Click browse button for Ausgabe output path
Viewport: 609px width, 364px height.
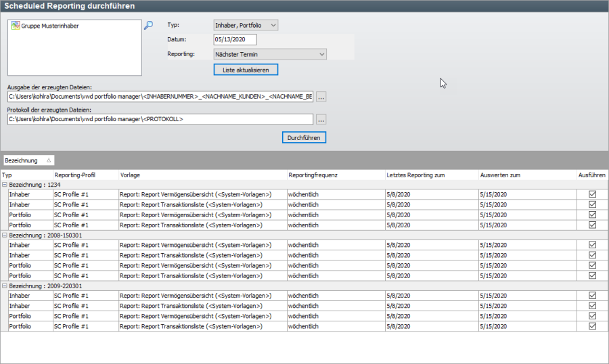[321, 97]
